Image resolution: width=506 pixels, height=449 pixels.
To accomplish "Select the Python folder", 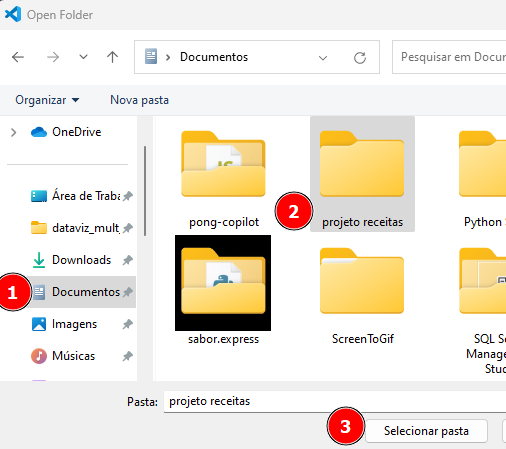I will coord(482,180).
